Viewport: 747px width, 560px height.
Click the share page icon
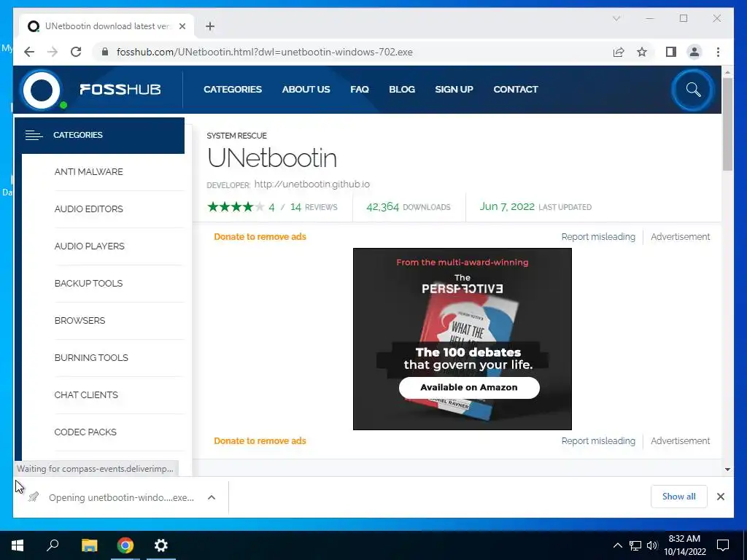619,52
